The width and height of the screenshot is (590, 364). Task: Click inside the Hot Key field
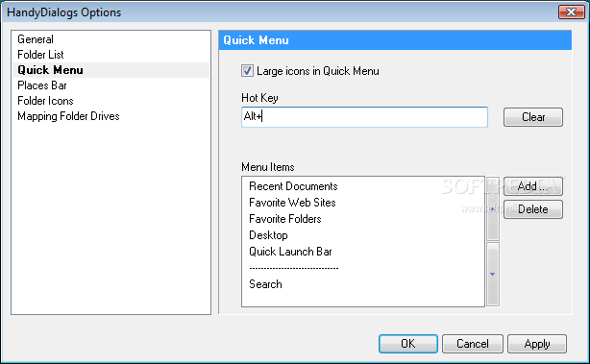coord(364,117)
